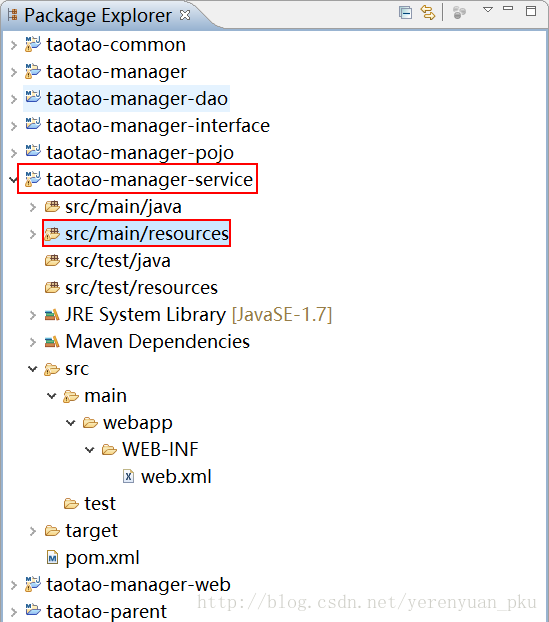Click the taotao-manager-pojo project icon
Screen dimensions: 549x622
click(33, 151)
